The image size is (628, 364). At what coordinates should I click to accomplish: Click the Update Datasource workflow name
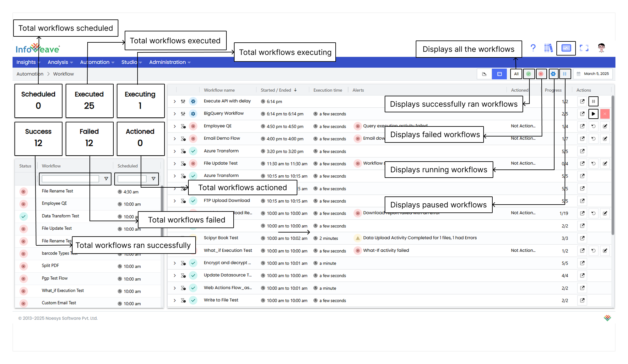228,275
